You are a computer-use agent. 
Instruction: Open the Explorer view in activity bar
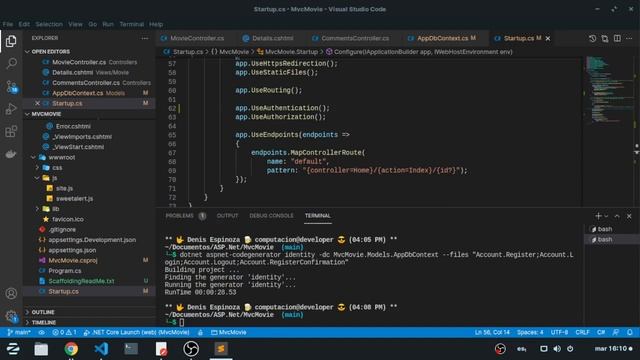tap(11, 41)
